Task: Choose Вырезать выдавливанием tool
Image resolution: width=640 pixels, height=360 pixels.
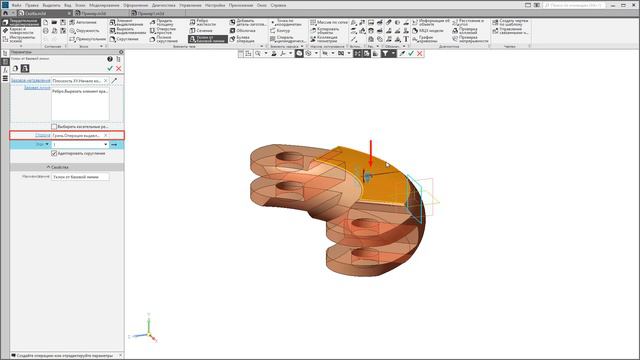Action: (128, 31)
